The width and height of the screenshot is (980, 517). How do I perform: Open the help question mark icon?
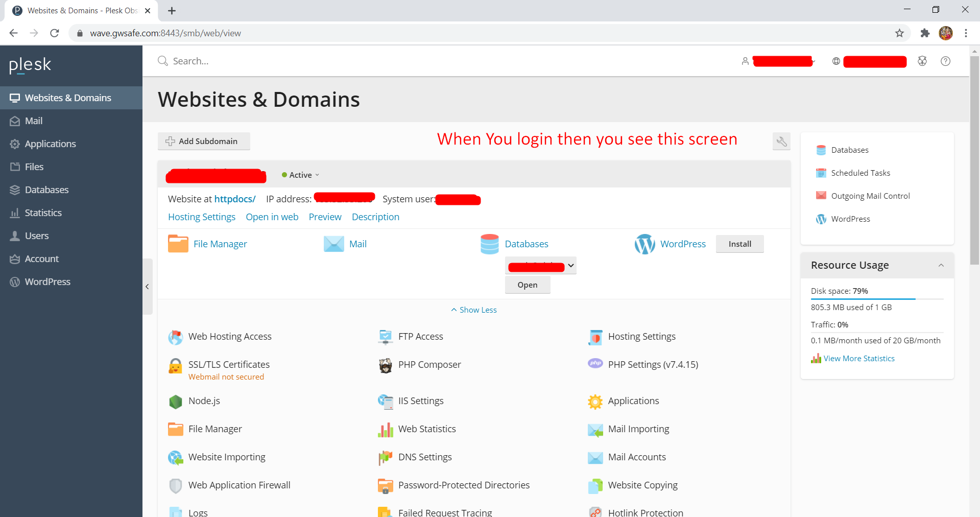point(945,61)
